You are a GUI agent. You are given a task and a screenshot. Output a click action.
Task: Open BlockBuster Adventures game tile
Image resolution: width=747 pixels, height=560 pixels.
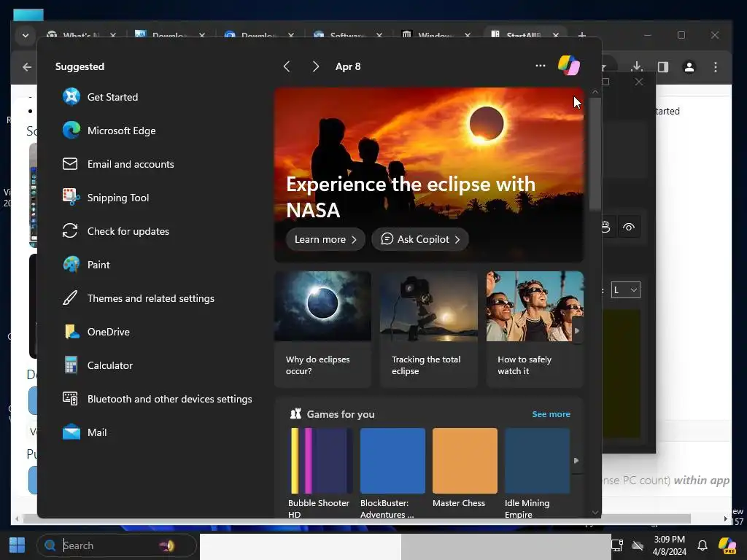pyautogui.click(x=392, y=472)
